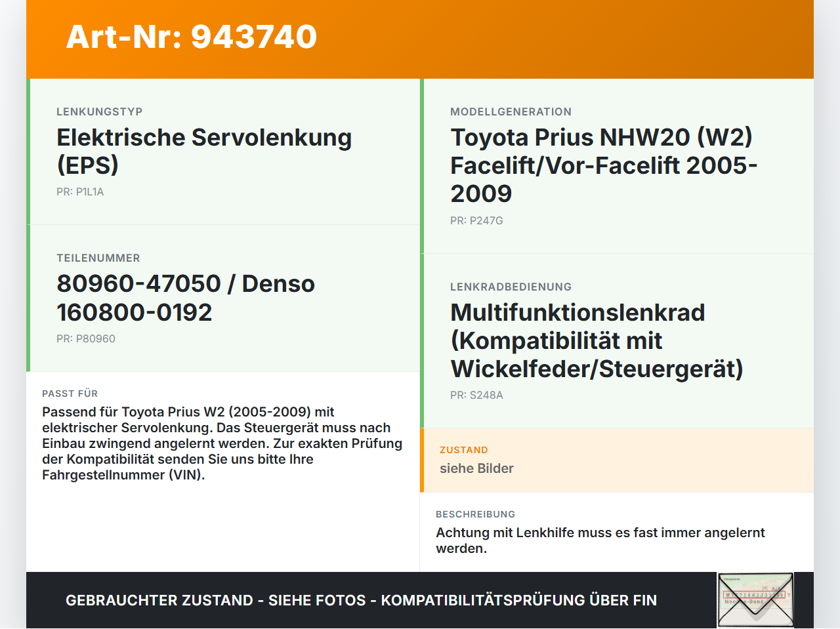The width and height of the screenshot is (840, 629).
Task: Click the Multifunktionslenkrad value text
Action: coord(597,340)
